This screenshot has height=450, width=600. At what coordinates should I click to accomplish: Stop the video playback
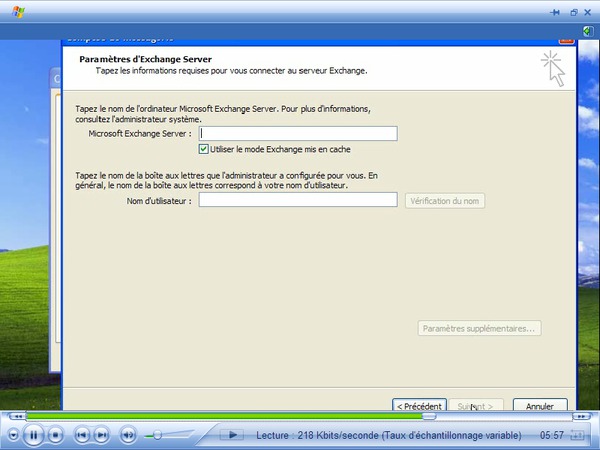point(55,435)
